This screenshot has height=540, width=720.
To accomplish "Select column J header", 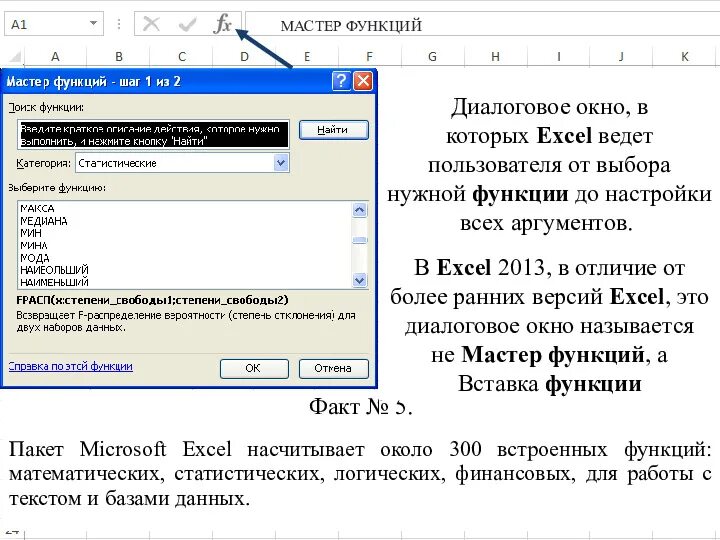I will click(x=621, y=56).
